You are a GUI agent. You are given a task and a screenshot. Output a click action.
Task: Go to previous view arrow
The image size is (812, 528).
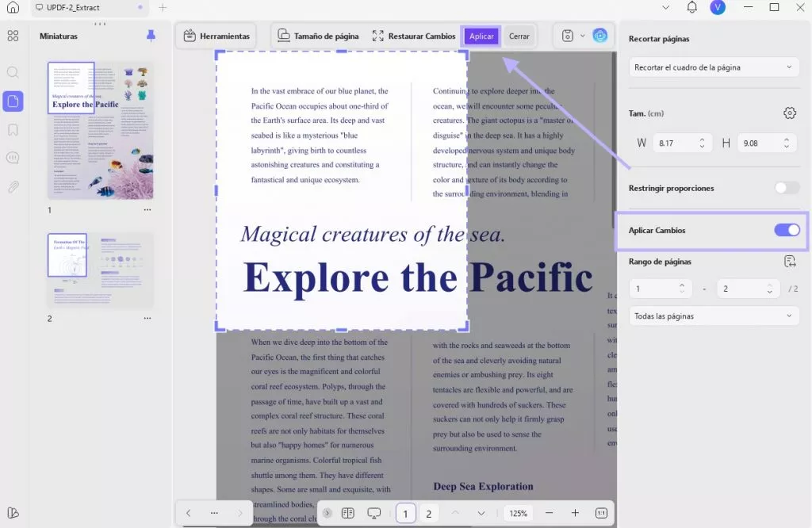point(189,513)
